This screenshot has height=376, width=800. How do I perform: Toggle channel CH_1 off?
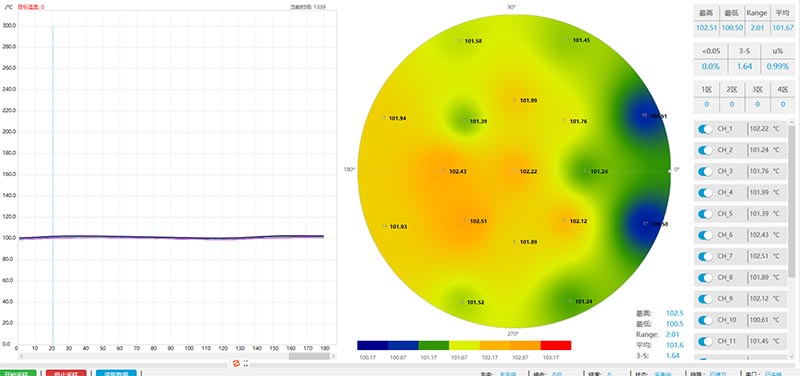705,129
